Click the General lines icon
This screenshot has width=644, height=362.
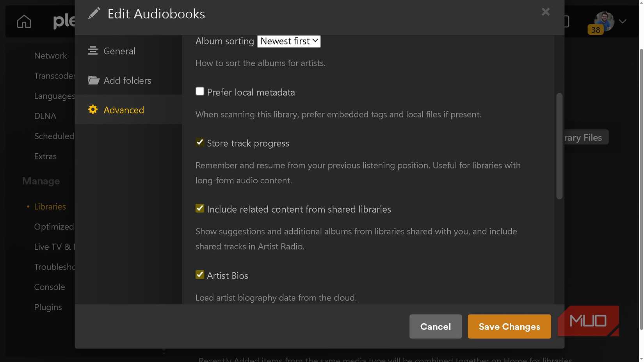coord(93,51)
